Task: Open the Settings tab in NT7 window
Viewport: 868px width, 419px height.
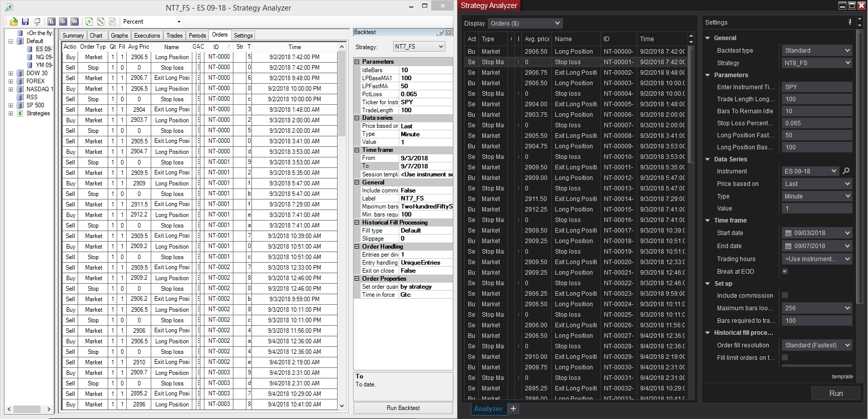Action: coord(243,36)
